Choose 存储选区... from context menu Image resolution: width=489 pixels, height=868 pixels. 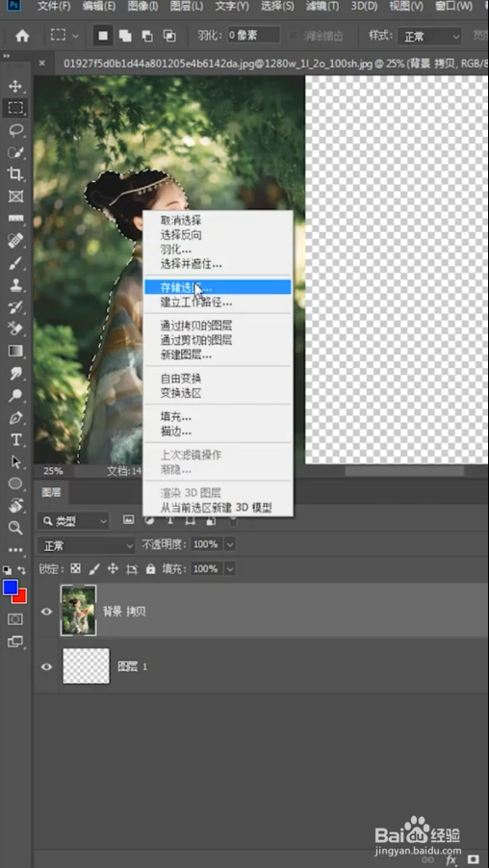point(218,287)
